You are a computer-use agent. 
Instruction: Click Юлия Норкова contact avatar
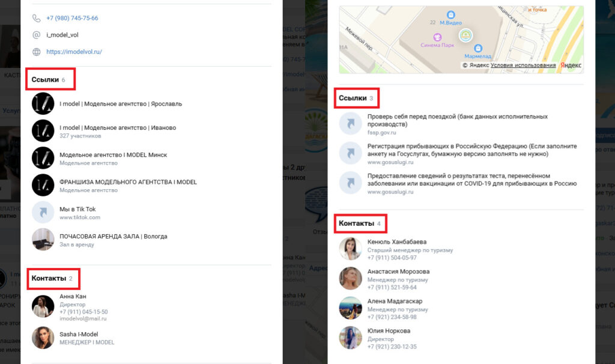(350, 338)
